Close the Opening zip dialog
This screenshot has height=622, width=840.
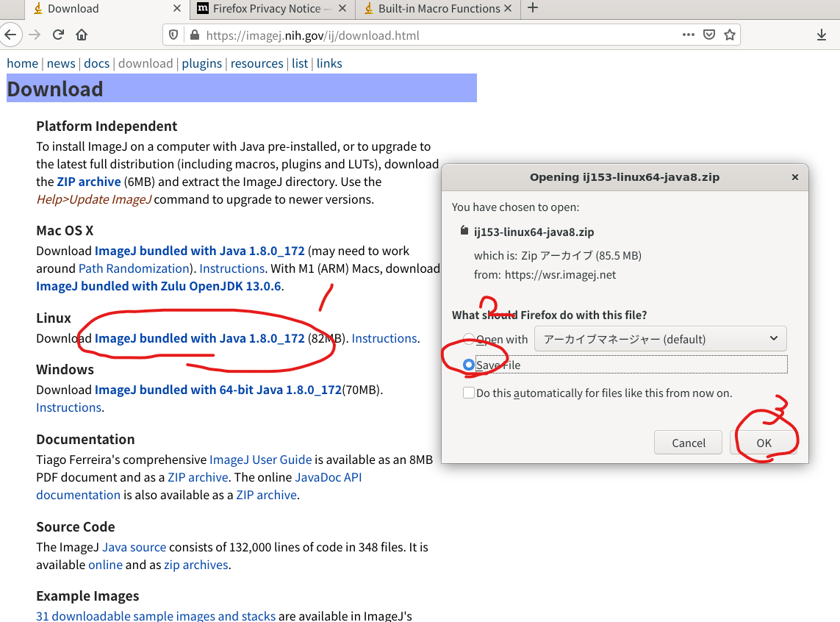point(795,176)
